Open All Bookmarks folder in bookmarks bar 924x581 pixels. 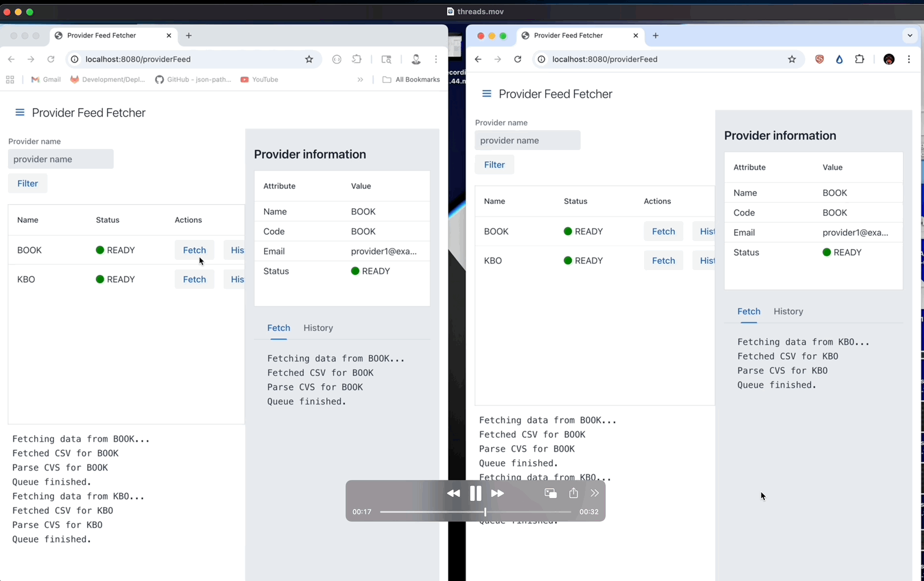411,80
